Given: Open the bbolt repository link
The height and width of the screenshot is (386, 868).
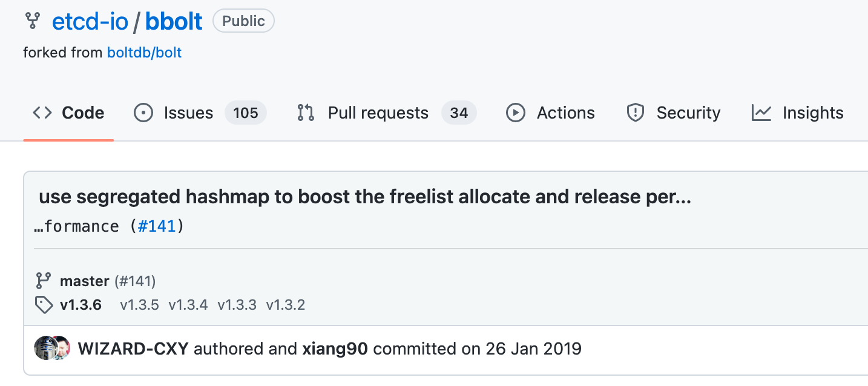Looking at the screenshot, I should tap(174, 21).
